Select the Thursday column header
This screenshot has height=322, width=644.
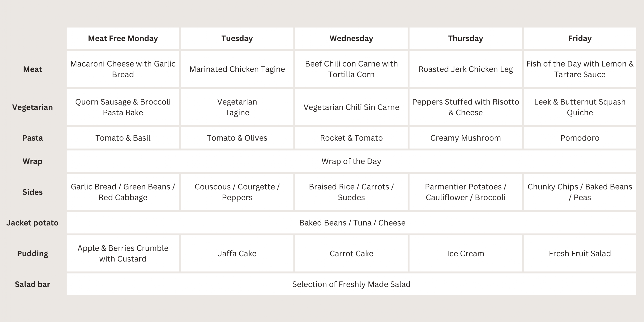click(465, 38)
